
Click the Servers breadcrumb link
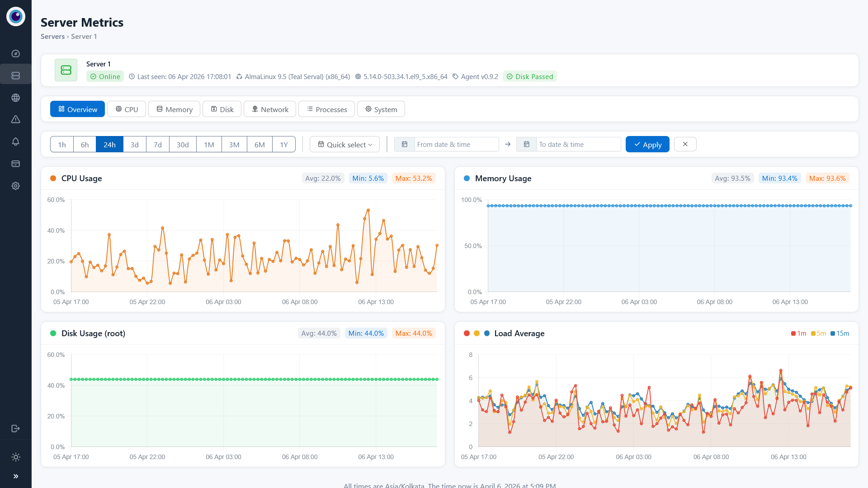pos(52,37)
